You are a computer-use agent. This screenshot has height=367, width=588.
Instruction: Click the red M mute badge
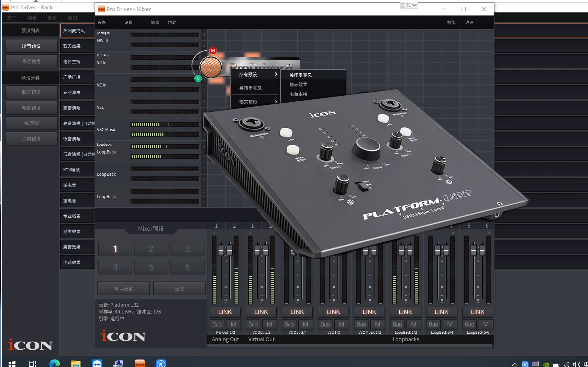coord(213,50)
